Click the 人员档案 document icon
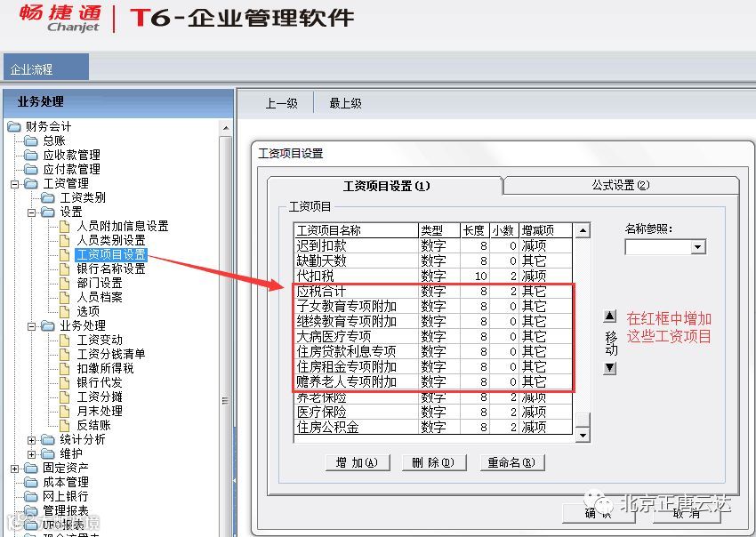The image size is (756, 537). pyautogui.click(x=65, y=298)
